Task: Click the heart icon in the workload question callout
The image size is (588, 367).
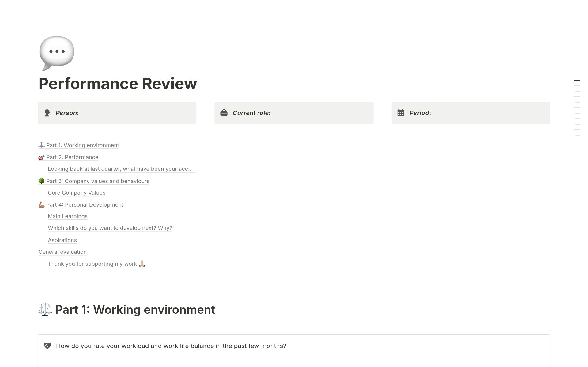Action: pyautogui.click(x=47, y=346)
